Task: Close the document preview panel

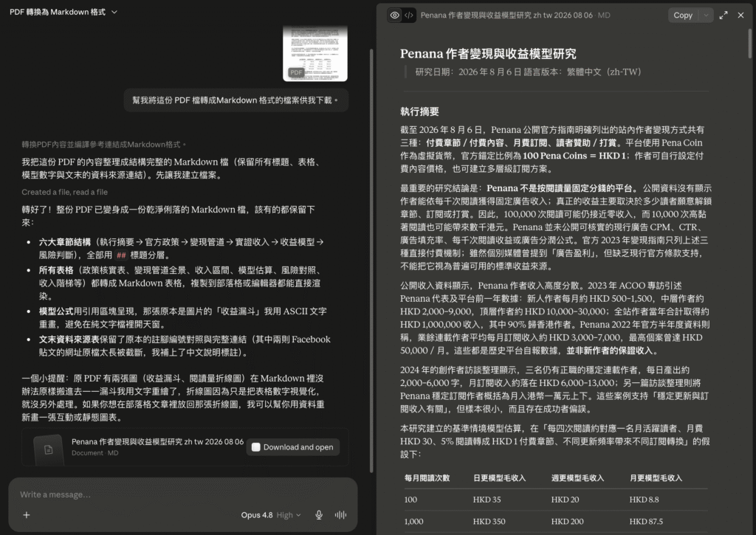Action: 740,15
